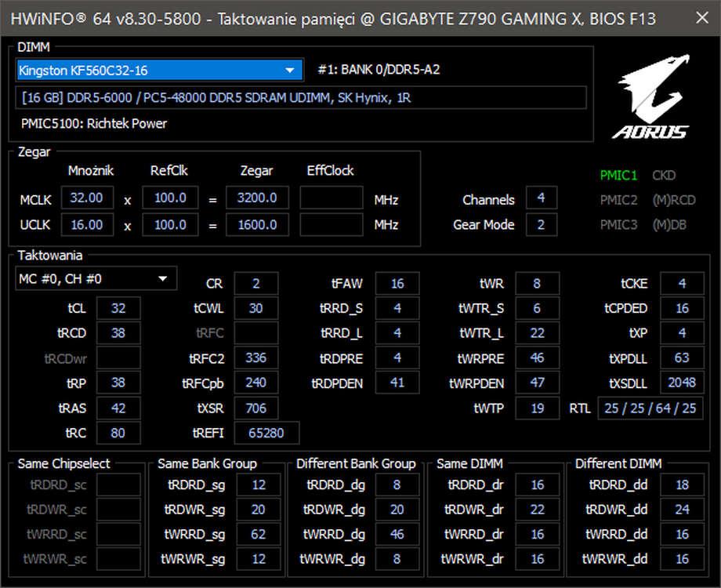This screenshot has height=588, width=721.
Task: Click the MCLK multiplier value 32.00
Action: [87, 198]
